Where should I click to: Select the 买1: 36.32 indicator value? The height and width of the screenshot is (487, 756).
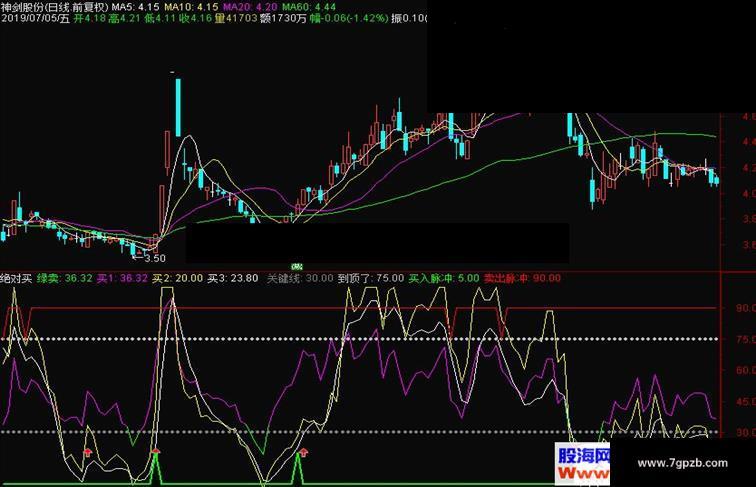122,278
